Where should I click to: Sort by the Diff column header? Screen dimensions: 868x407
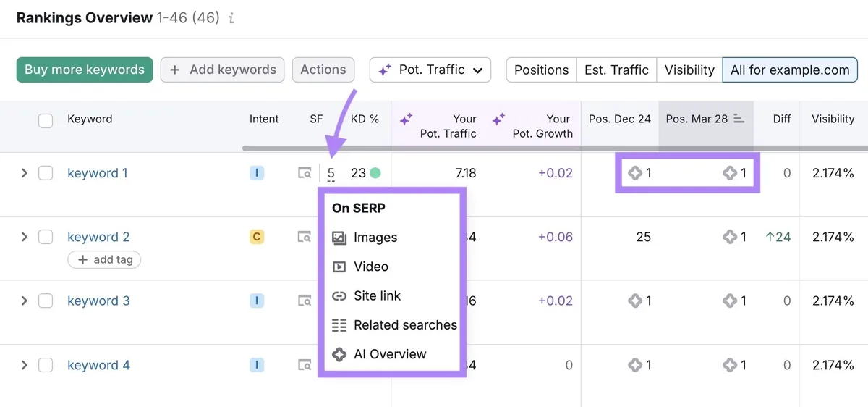pyautogui.click(x=781, y=119)
